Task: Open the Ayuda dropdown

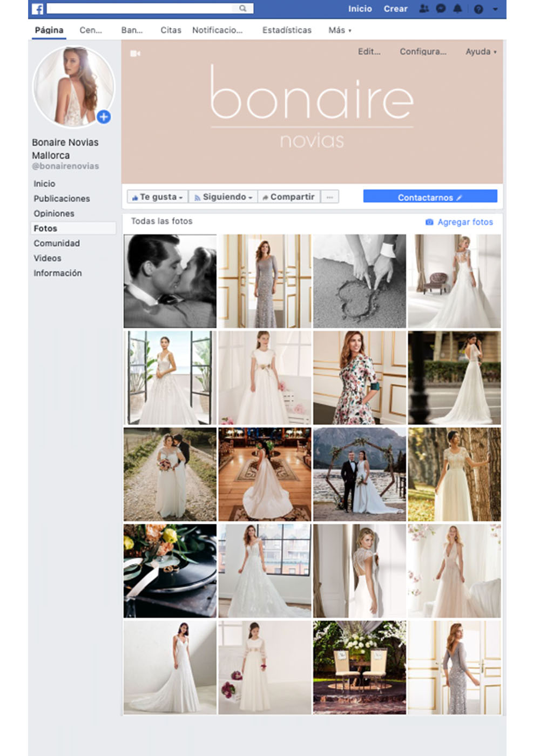Action: click(481, 52)
